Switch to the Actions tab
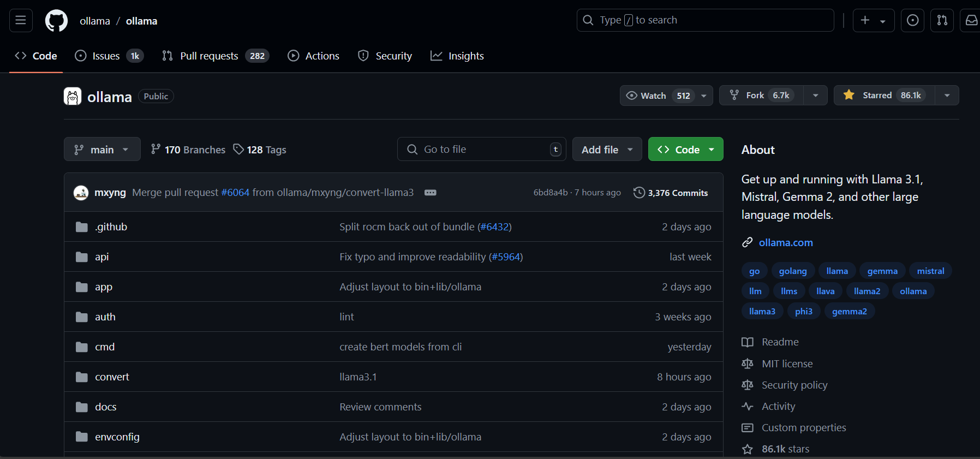980x459 pixels. [x=314, y=56]
